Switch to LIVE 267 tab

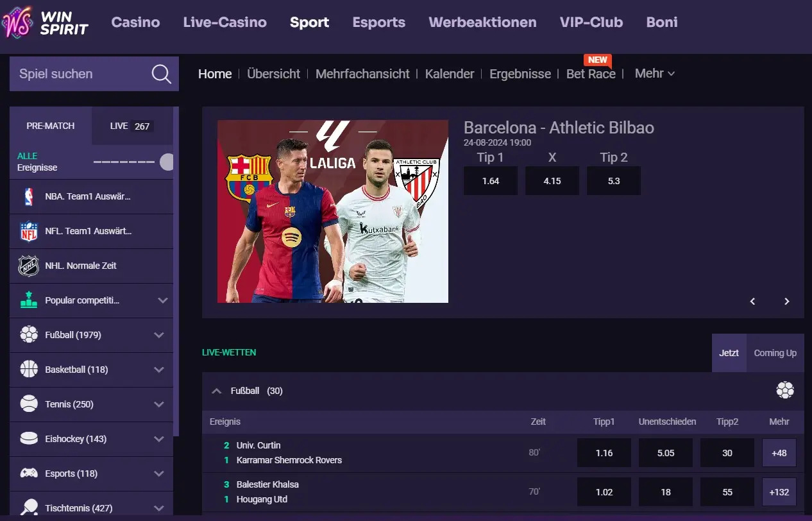(132, 126)
